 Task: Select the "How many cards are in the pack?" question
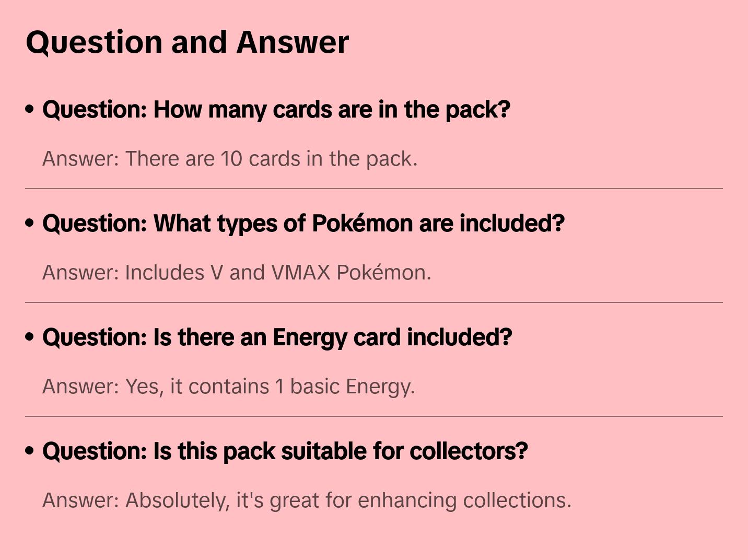tap(276, 109)
